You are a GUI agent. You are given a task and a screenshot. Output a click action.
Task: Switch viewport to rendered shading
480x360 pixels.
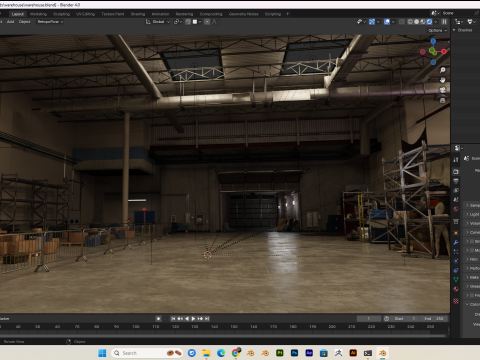pos(429,22)
